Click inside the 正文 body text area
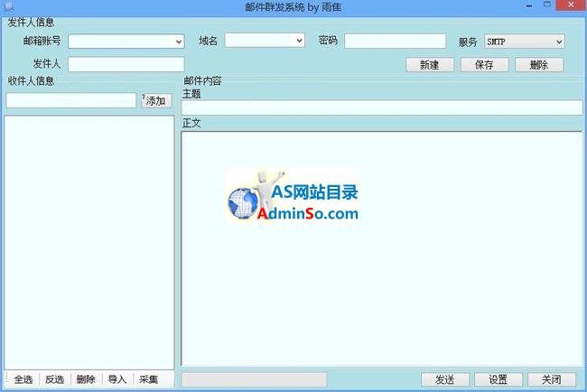Image resolution: width=587 pixels, height=392 pixels. [x=382, y=248]
